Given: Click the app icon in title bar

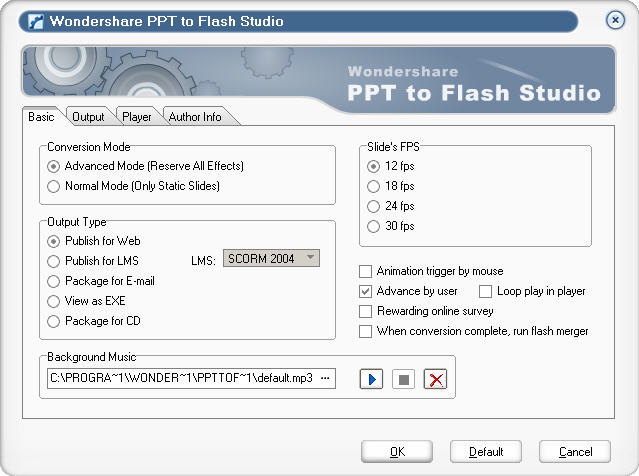Looking at the screenshot, I should [36, 22].
